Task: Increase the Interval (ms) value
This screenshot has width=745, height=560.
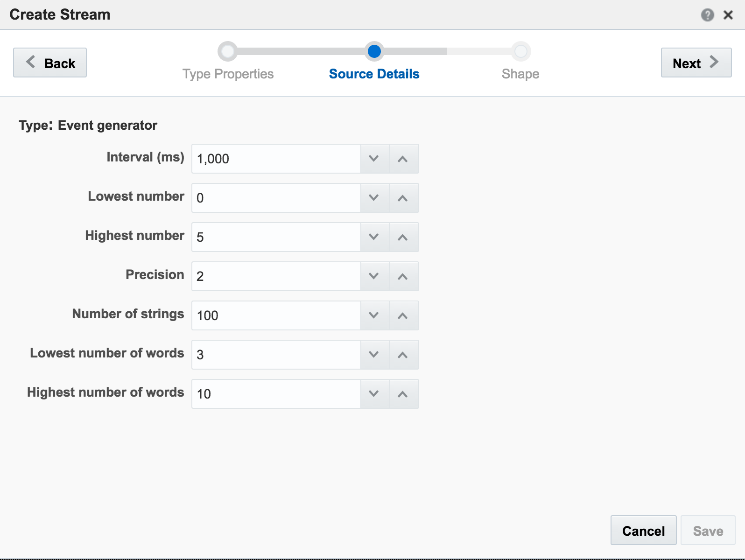Action: pyautogui.click(x=403, y=159)
